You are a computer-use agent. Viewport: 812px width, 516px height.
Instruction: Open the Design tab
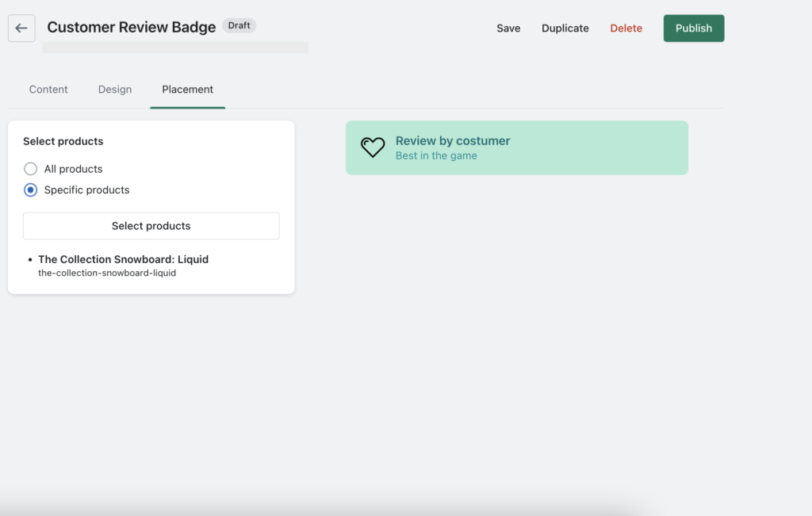pos(115,90)
